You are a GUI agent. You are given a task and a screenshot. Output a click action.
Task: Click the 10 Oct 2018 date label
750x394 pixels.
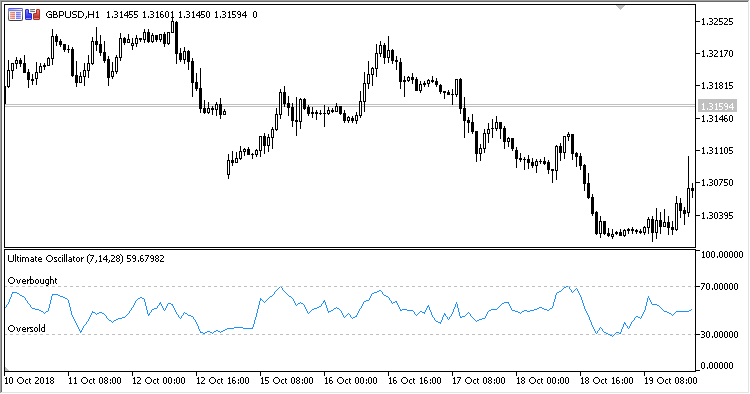click(x=30, y=381)
